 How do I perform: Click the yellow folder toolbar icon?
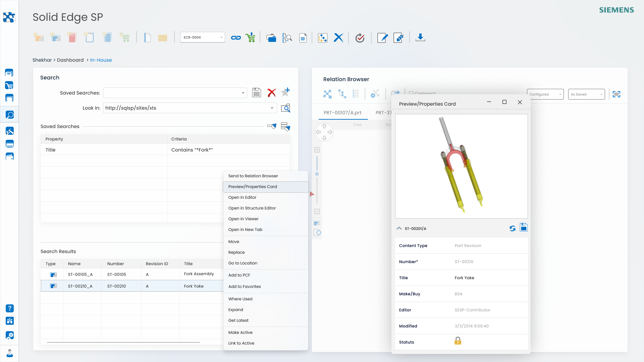163,38
